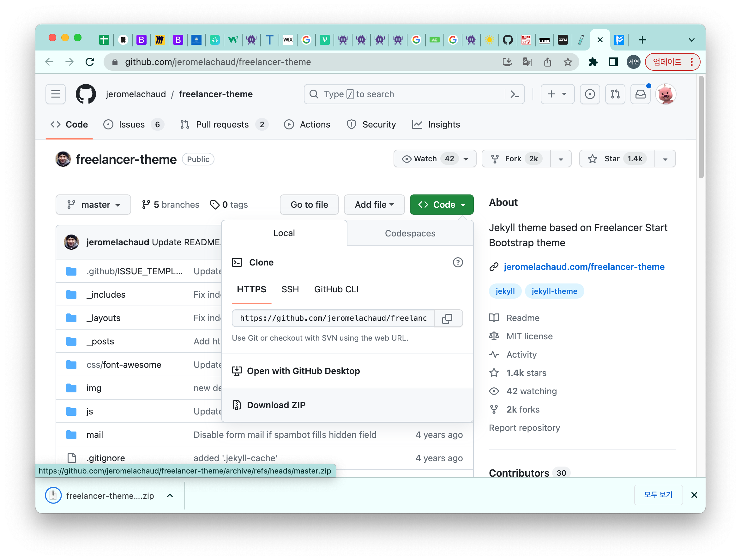741x560 pixels.
Task: Open the hamburger navigation menu
Action: click(x=56, y=94)
